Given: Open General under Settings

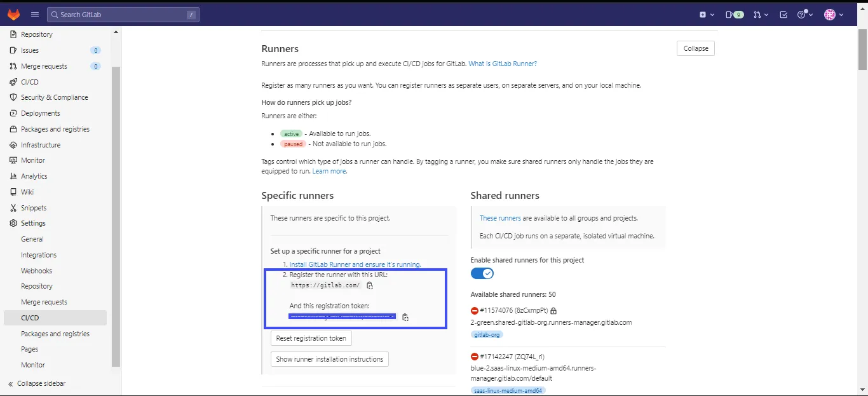Looking at the screenshot, I should tap(32, 239).
